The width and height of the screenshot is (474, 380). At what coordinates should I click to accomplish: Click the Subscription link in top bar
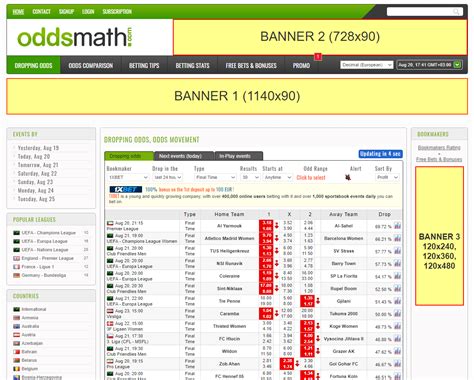click(117, 12)
